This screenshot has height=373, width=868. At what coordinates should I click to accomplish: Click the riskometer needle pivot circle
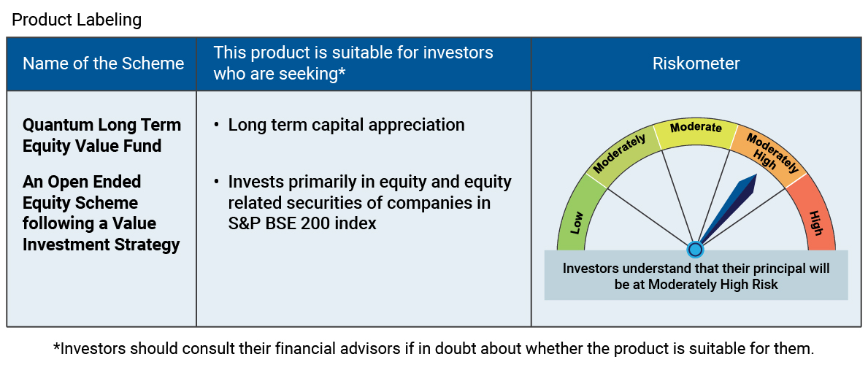point(695,250)
